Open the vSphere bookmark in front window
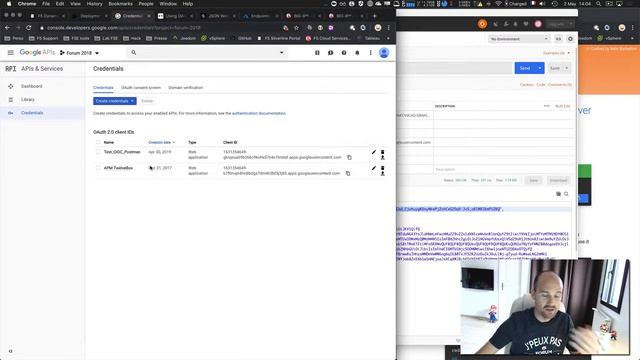The image size is (640, 360). 213,38
